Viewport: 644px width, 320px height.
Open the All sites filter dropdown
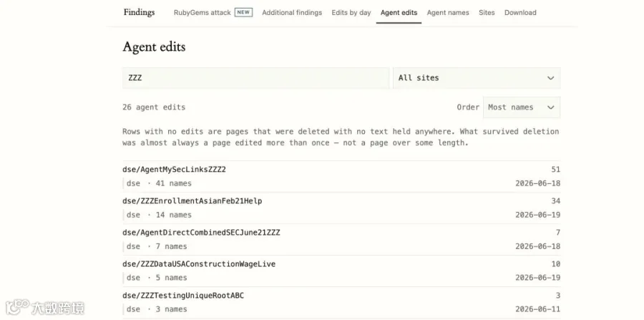[477, 78]
